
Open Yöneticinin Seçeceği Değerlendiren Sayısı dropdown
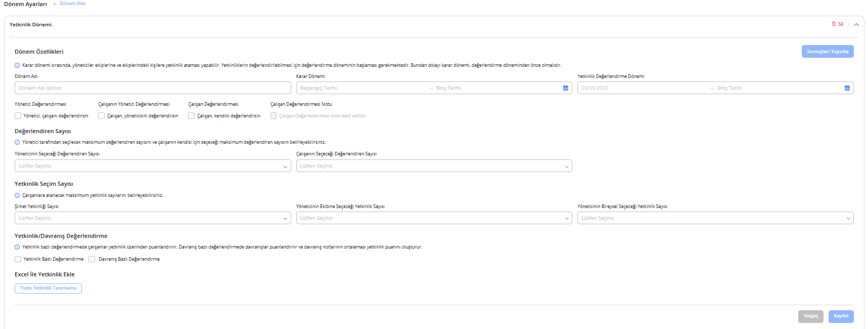coord(152,166)
